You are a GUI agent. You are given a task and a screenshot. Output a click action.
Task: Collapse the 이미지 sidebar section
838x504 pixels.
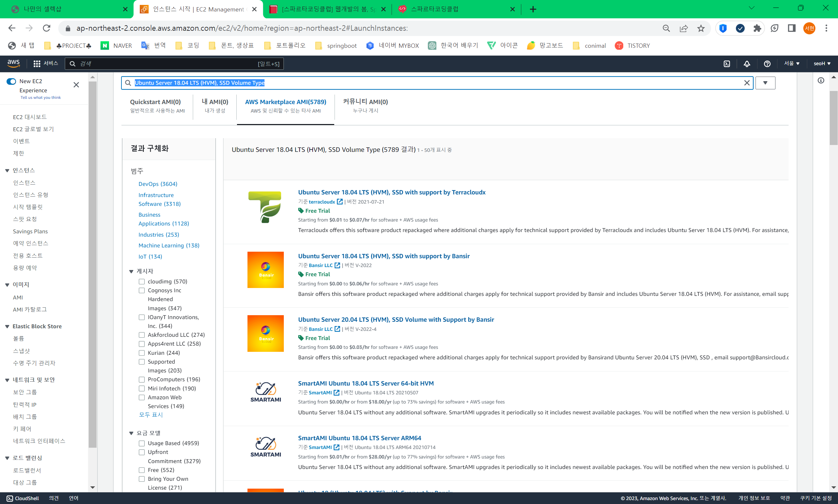7,285
